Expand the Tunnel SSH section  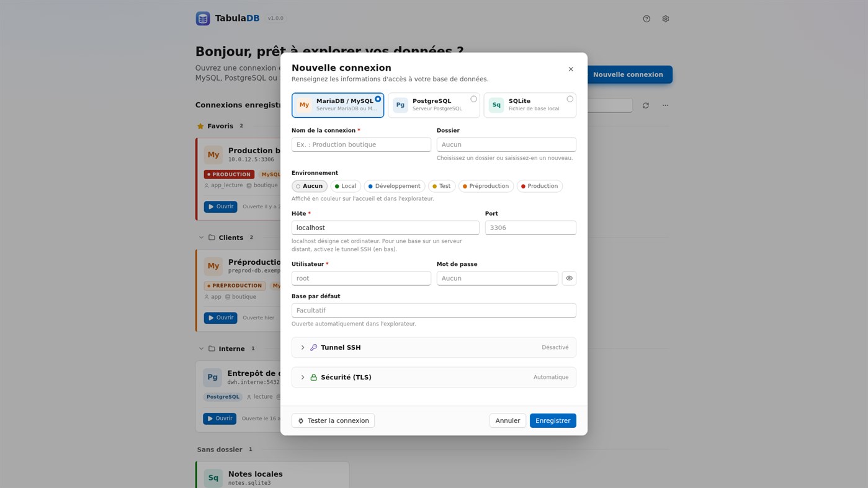434,348
